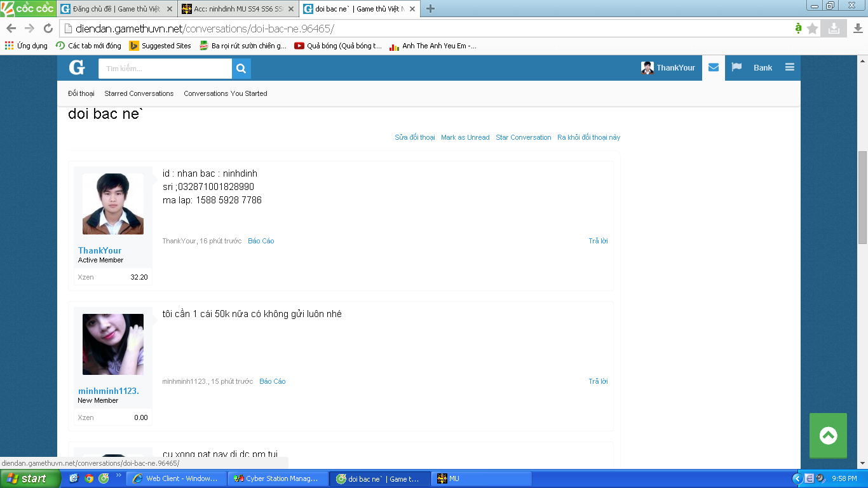
Task: Click the browser forward arrow
Action: 29,29
